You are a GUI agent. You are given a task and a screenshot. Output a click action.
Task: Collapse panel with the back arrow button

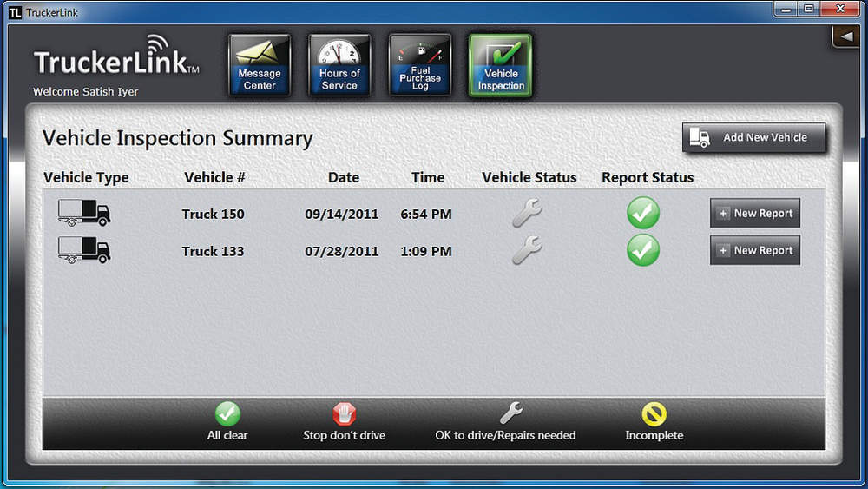[845, 36]
